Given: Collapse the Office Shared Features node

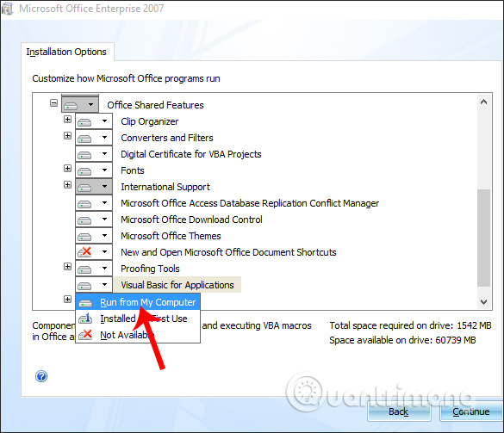Looking at the screenshot, I should (53, 103).
